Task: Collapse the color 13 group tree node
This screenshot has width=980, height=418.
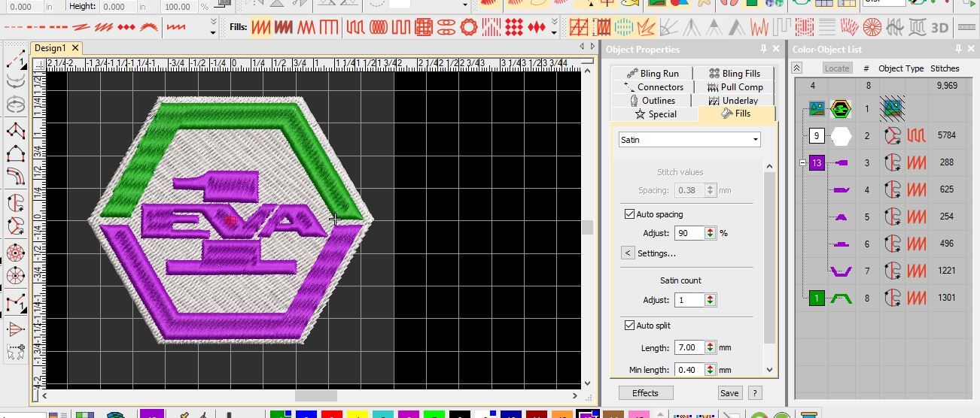Action: click(x=803, y=162)
